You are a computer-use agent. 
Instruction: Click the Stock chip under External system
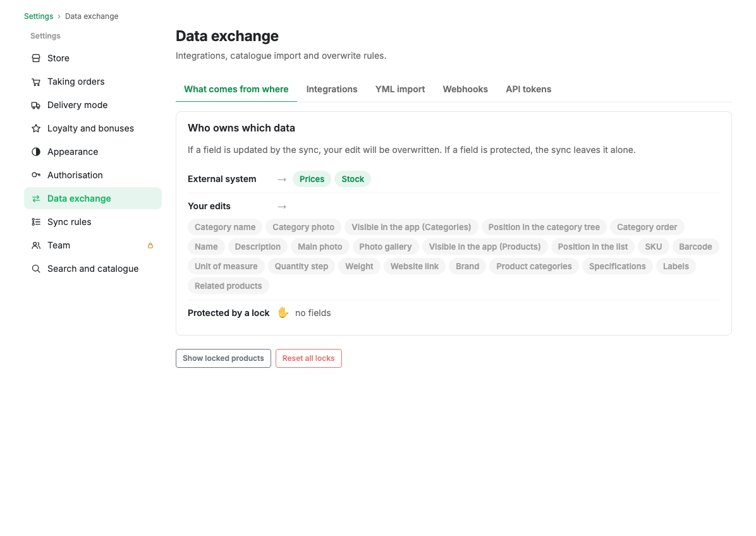353,179
